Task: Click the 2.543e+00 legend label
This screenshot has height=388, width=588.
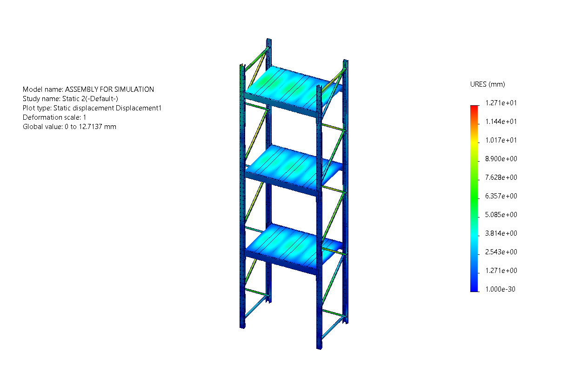Action: pos(501,252)
